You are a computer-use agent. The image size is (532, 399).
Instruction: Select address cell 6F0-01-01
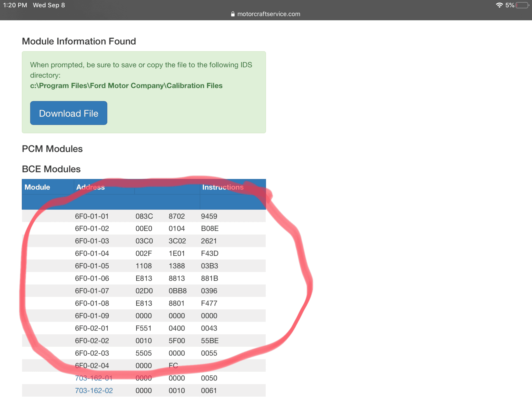click(92, 216)
